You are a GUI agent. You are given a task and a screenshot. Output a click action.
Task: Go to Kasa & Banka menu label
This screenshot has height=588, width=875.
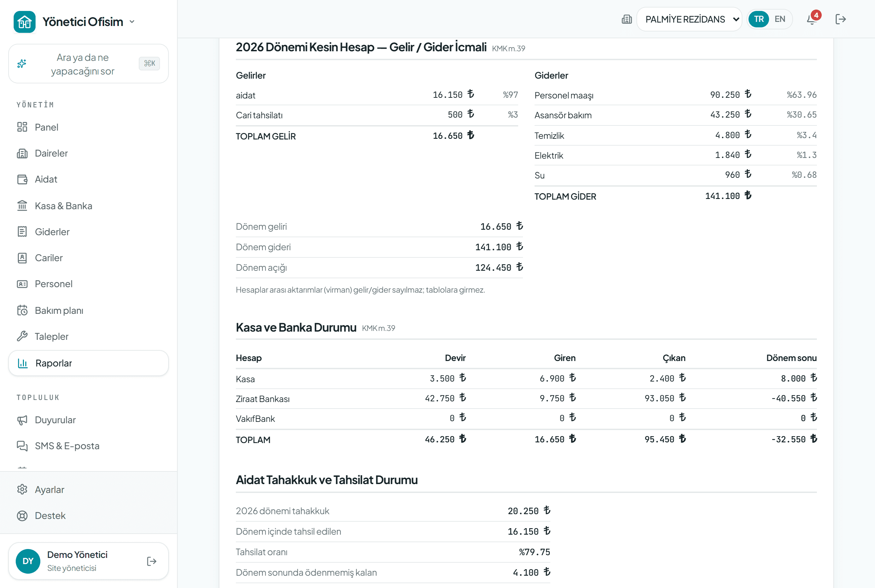[63, 205]
